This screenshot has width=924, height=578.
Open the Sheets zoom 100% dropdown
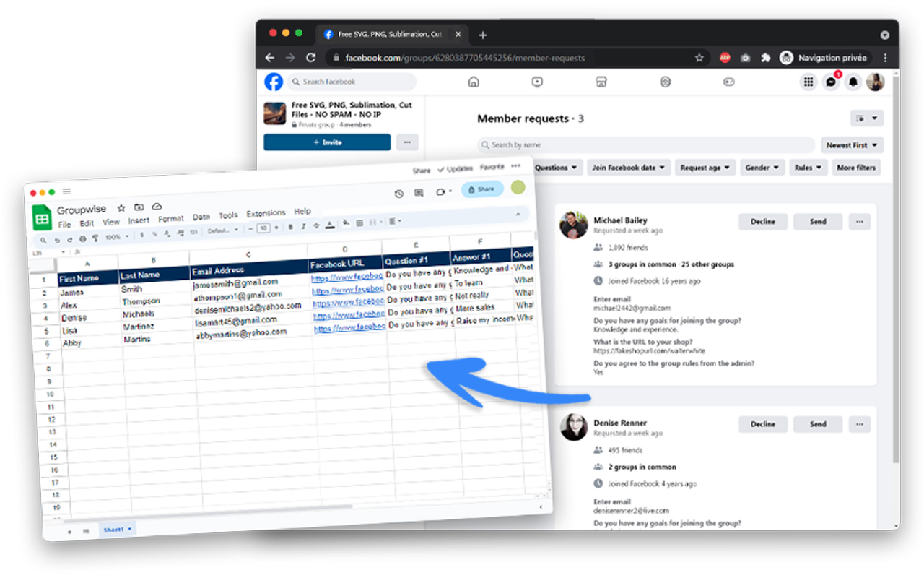(118, 237)
